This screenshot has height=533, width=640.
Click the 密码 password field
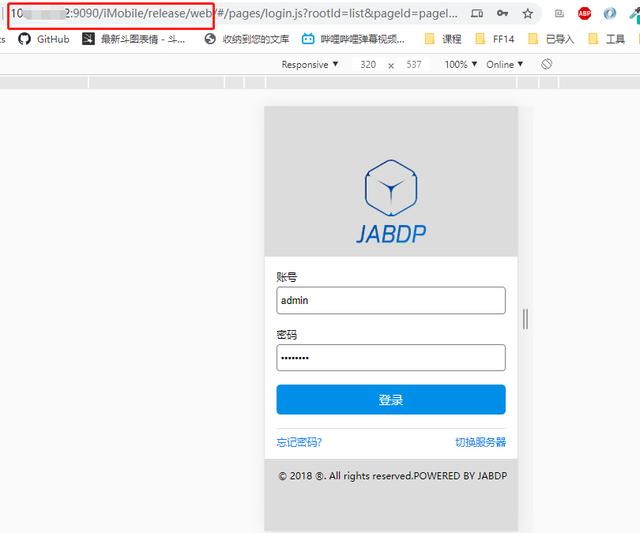click(391, 358)
